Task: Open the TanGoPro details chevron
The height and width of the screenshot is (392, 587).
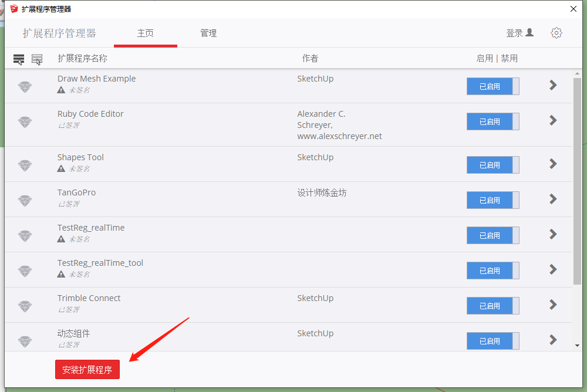Action: point(553,199)
